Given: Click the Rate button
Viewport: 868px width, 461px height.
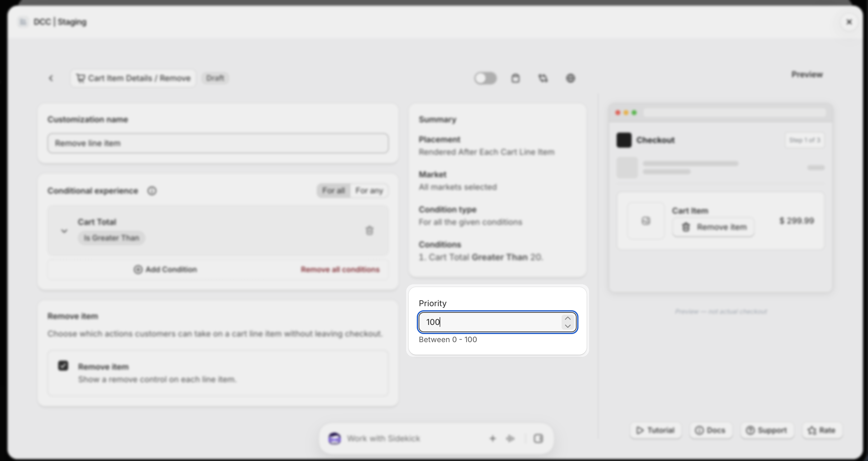Looking at the screenshot, I should (x=821, y=430).
